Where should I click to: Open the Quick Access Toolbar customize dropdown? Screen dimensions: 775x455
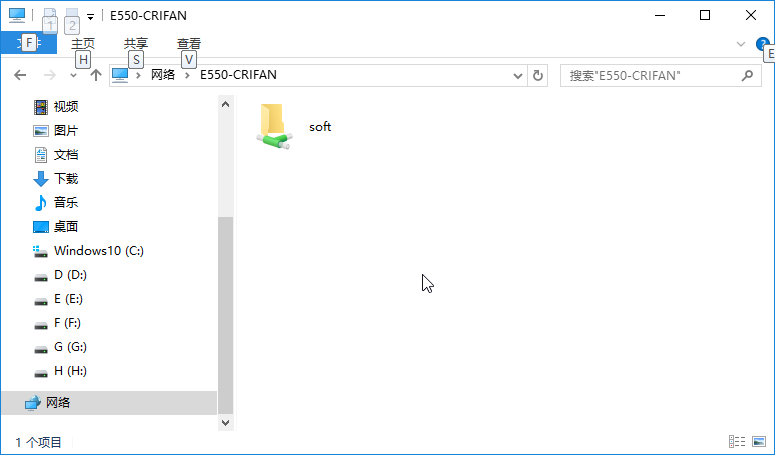[x=90, y=17]
